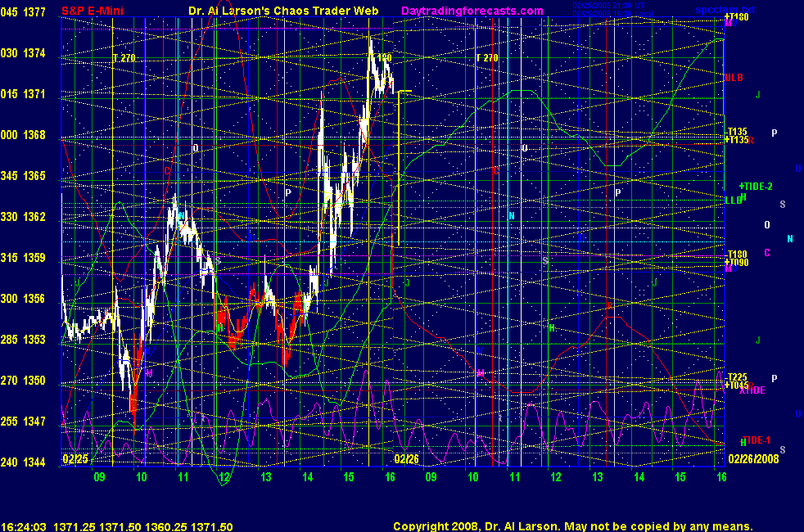Screen dimensions: 804x532
Task: Click the '-T180' level label
Action: point(736,255)
